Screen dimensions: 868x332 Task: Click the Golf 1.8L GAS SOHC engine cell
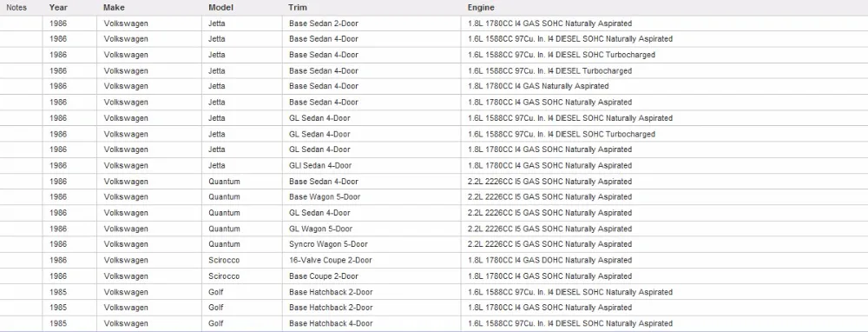pos(549,308)
